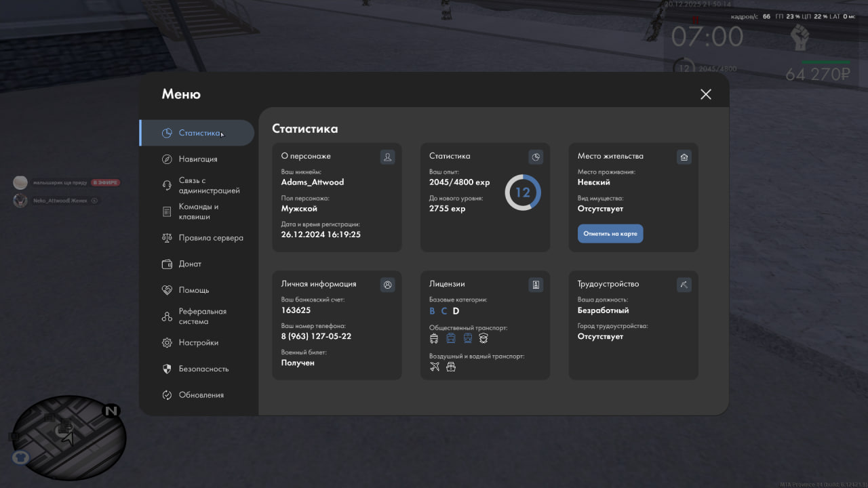
Task: Select the airplane license icon
Action: pyautogui.click(x=435, y=367)
